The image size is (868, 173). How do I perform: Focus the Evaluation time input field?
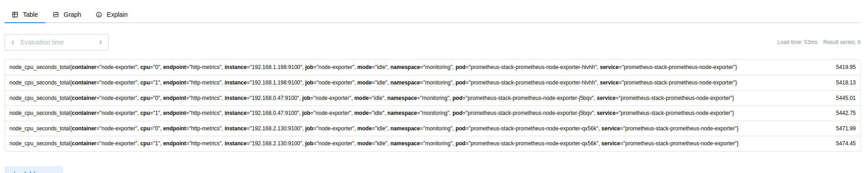coord(57,42)
